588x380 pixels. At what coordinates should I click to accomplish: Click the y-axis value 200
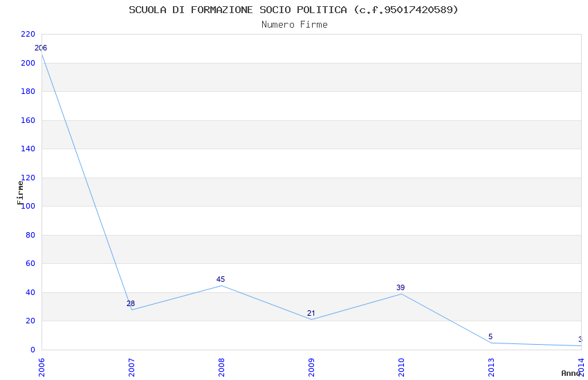pyautogui.click(x=28, y=63)
